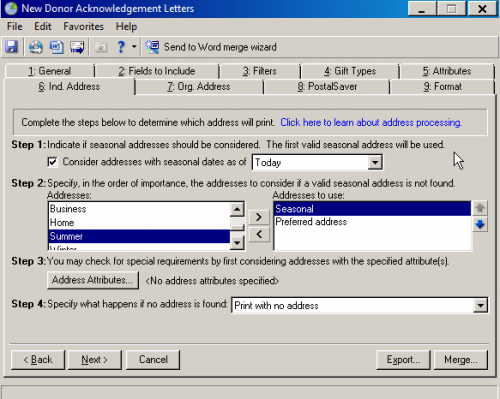Open the Edit menu

[x=43, y=26]
